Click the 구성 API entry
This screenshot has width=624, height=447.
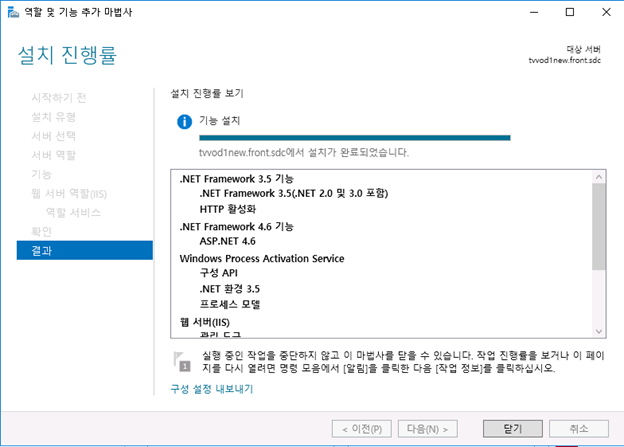point(218,273)
